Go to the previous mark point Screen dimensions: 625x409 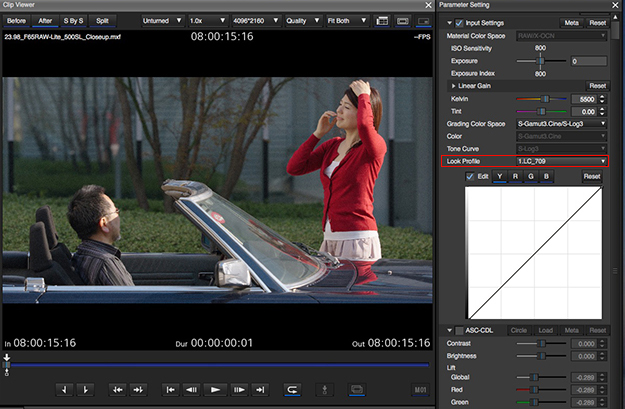coord(116,389)
